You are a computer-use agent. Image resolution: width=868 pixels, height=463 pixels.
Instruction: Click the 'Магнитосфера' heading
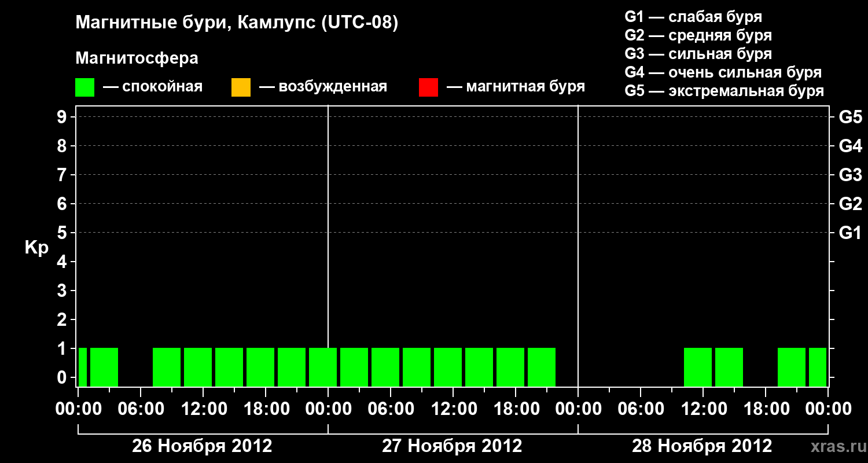137,58
